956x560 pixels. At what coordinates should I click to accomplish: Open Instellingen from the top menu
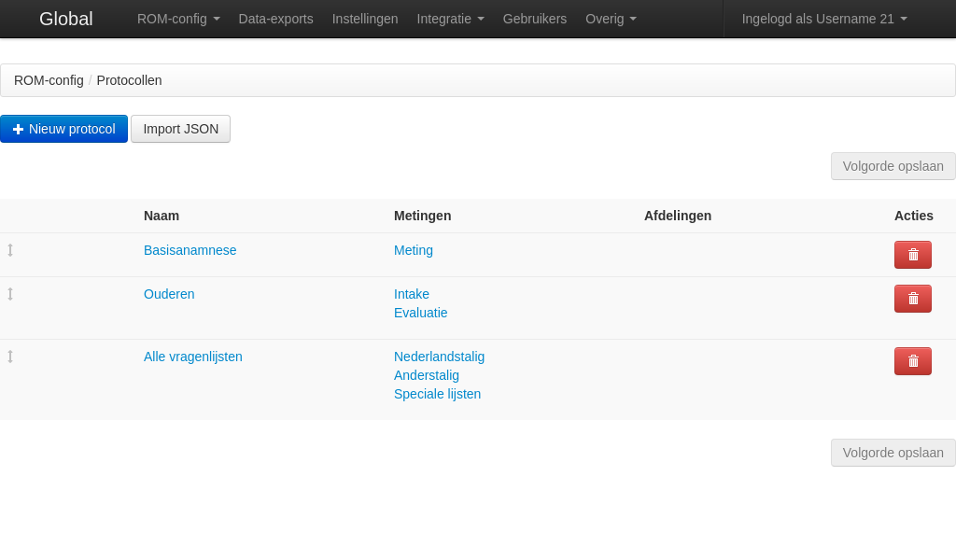click(365, 19)
